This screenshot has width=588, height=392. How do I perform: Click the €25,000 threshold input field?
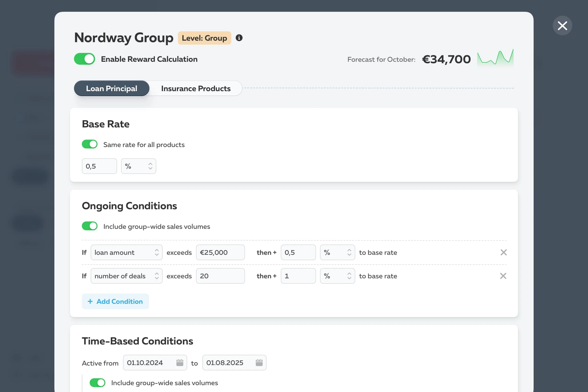coord(220,252)
